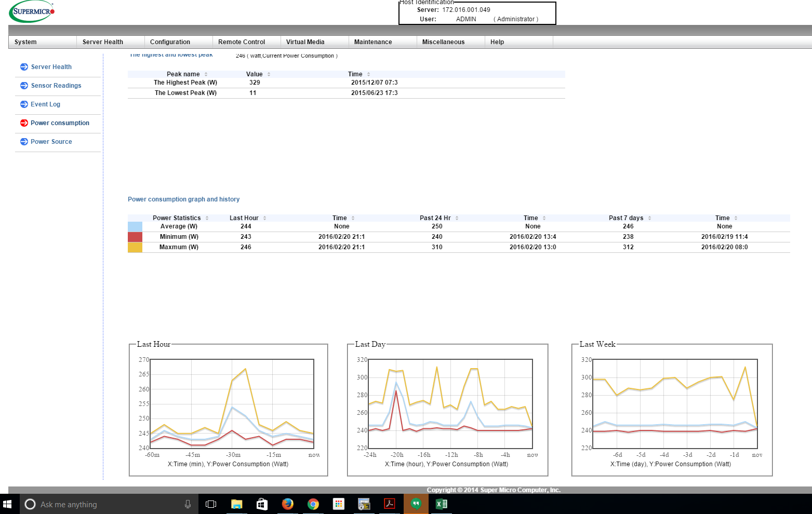Click the Ask me anything search box
Viewport: 812px width, 514px height.
[109, 504]
